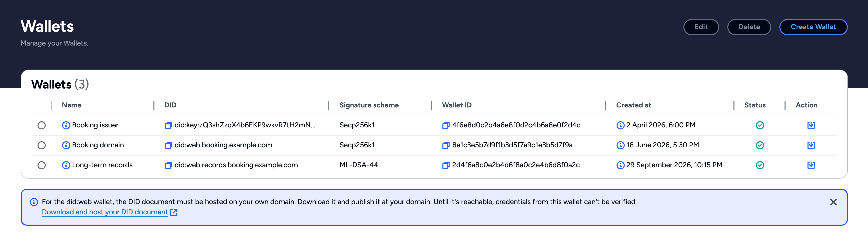Click the Signature scheme column header
Viewport: 868px width, 242px height.
[369, 105]
